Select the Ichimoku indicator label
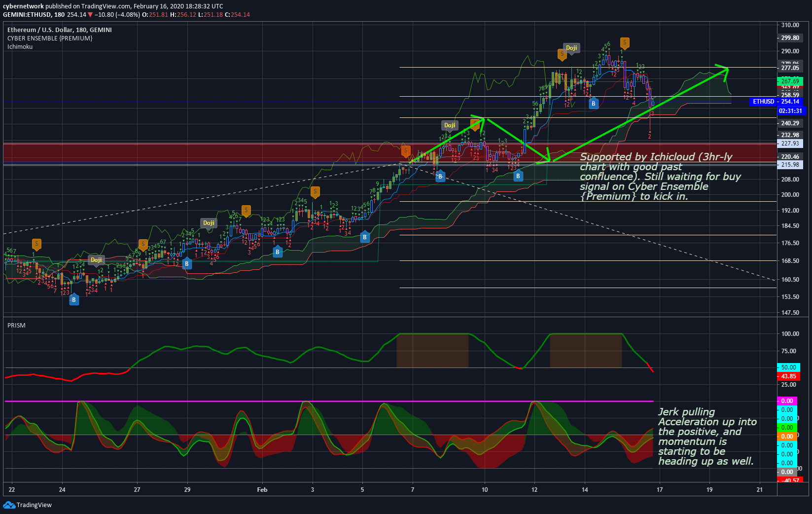 coord(20,47)
